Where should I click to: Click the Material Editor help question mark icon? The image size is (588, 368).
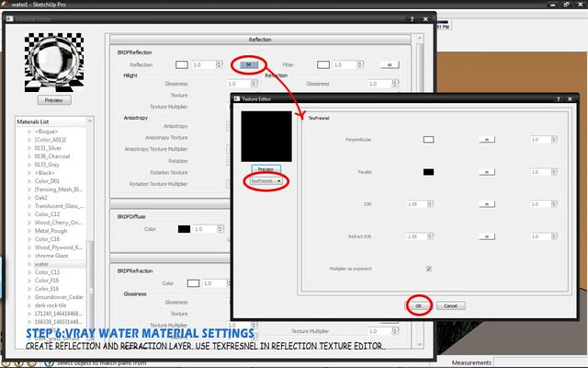coord(412,18)
